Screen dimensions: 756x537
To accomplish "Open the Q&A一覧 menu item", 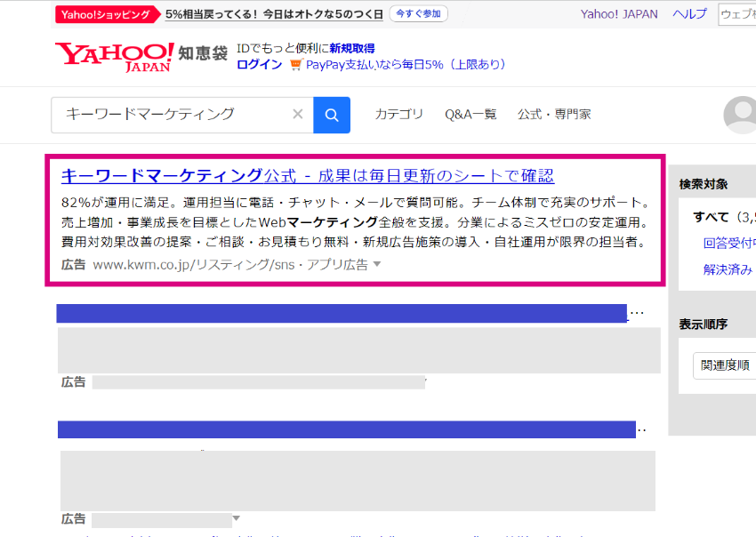I will point(470,114).
